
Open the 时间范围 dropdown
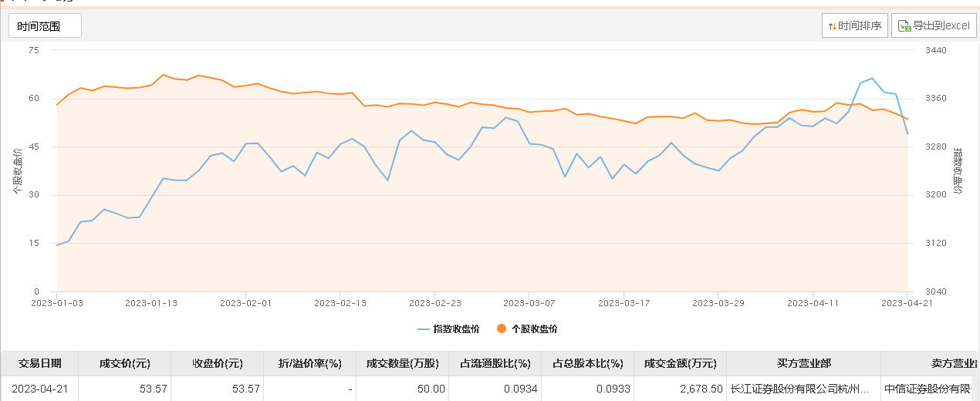[45, 25]
